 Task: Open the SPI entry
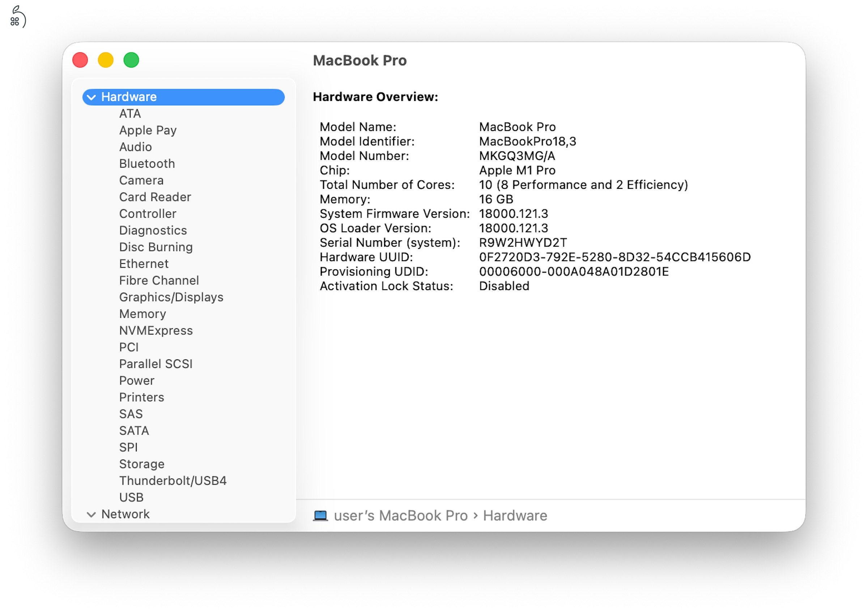pyautogui.click(x=128, y=447)
